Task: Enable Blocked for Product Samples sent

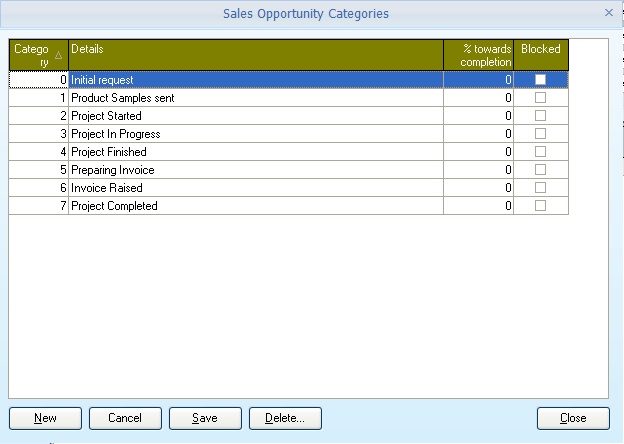Action: point(541,98)
